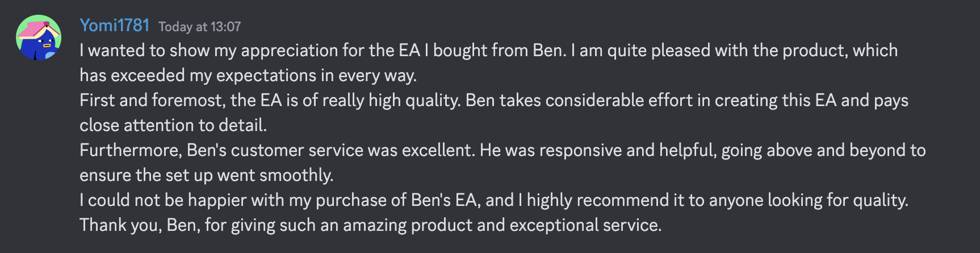This screenshot has width=980, height=253.
Task: Click the words "really high quality"
Action: (x=391, y=100)
